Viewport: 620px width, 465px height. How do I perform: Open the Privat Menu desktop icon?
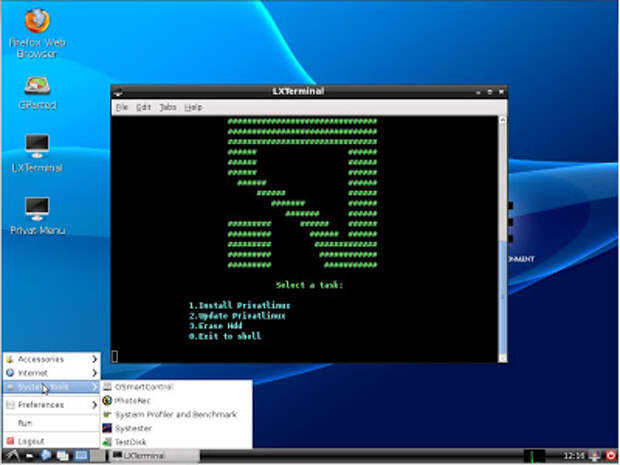pyautogui.click(x=37, y=215)
